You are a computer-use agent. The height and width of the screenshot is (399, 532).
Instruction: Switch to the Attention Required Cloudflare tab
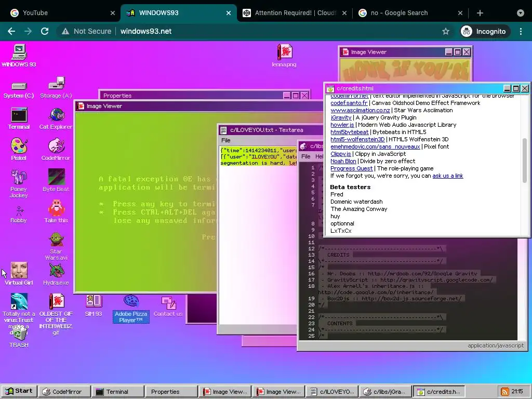pyautogui.click(x=295, y=13)
